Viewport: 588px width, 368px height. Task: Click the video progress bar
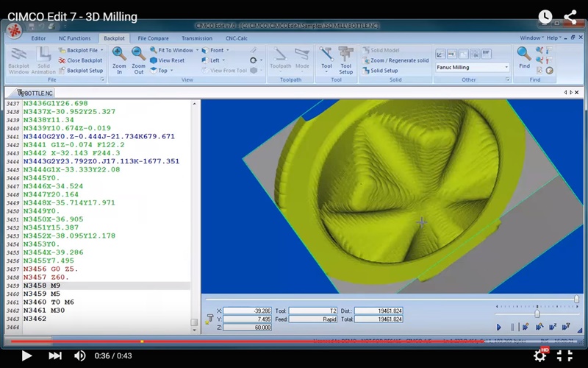tap(294, 342)
